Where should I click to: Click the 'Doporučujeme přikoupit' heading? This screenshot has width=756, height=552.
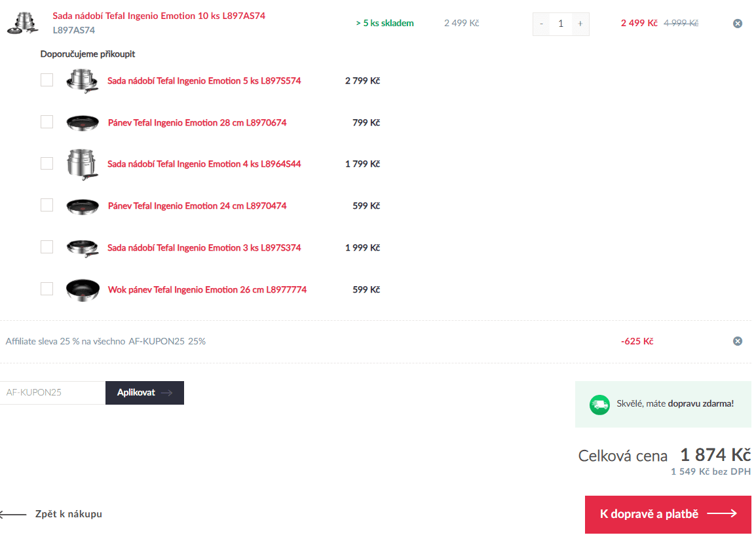click(88, 54)
